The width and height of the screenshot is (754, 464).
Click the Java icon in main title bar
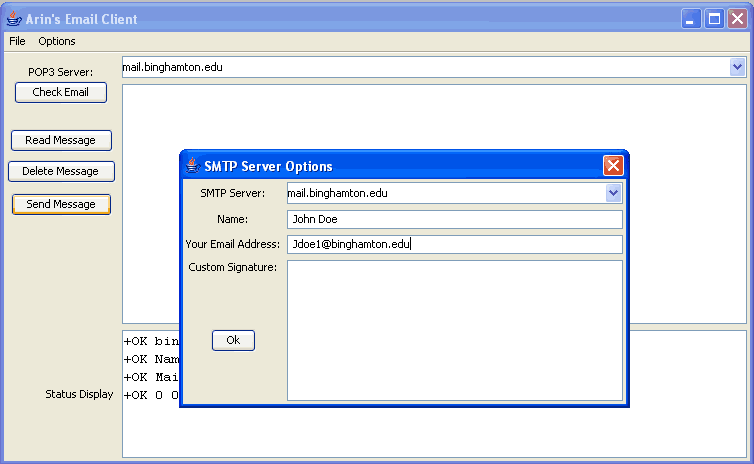click(14, 19)
